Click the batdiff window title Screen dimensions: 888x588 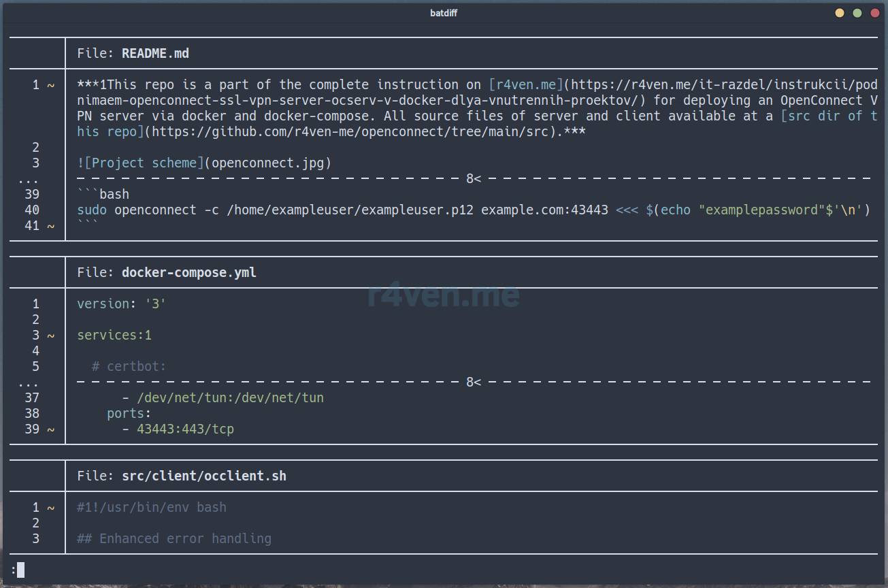click(444, 13)
